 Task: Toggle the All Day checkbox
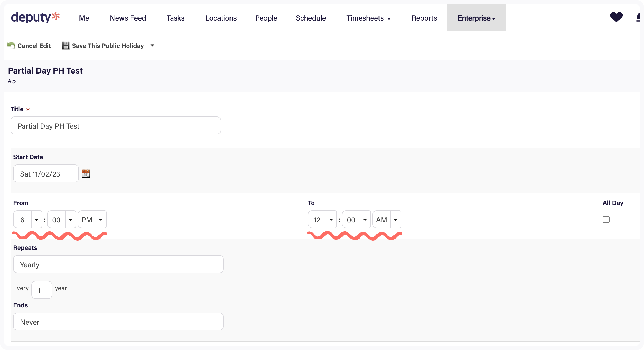point(606,220)
